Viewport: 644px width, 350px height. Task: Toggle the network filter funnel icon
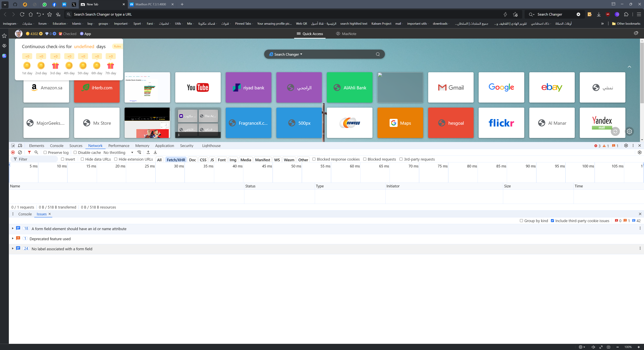(x=29, y=152)
